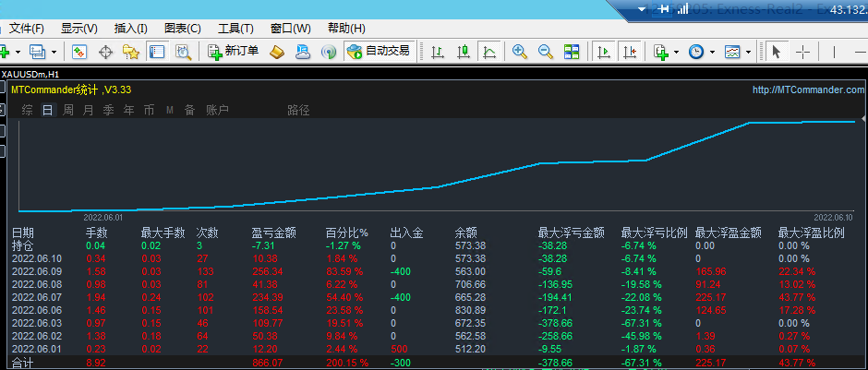
Task: Click the 盈亏金额 column header
Action: [x=274, y=233]
